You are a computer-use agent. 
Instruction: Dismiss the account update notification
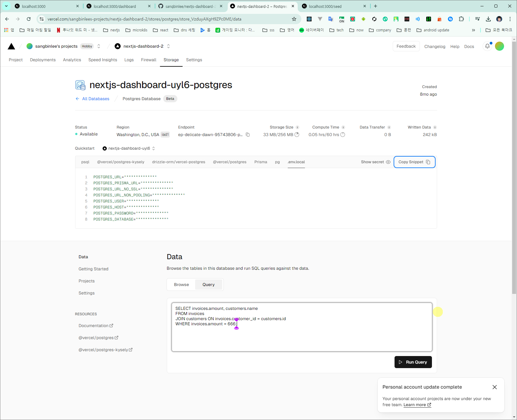tap(495, 387)
